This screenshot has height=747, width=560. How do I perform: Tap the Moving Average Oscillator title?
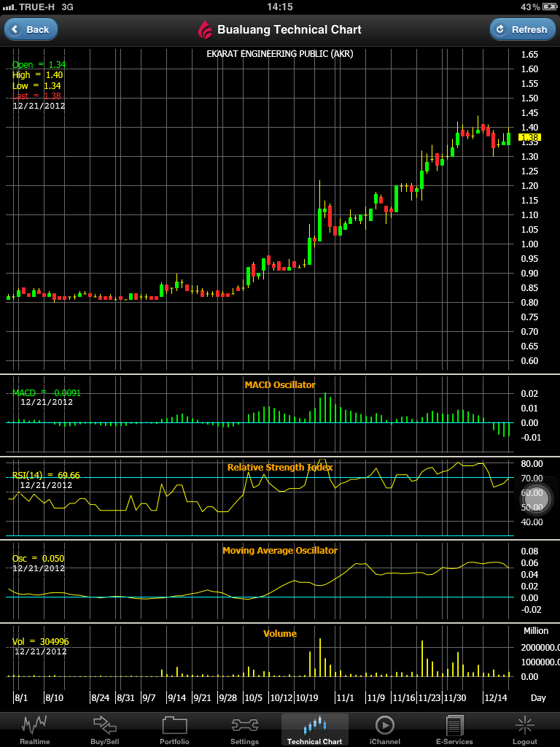tap(280, 551)
